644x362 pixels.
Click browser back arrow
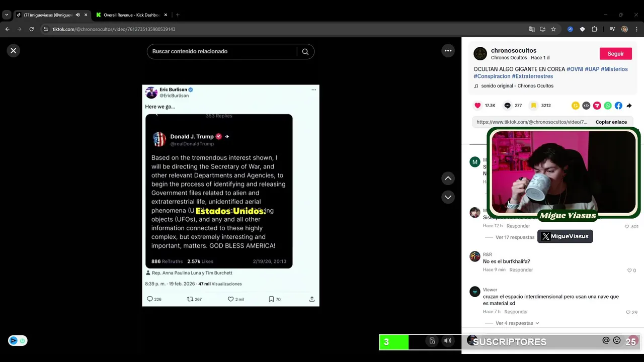pos(8,29)
